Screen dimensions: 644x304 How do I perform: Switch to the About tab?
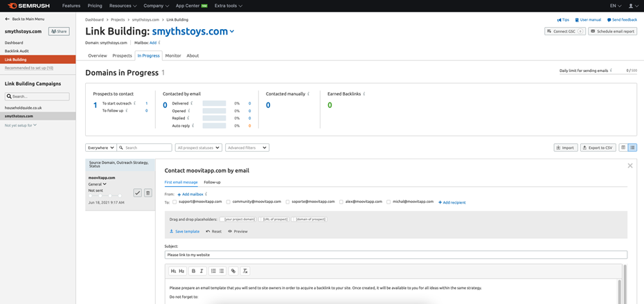(x=193, y=55)
